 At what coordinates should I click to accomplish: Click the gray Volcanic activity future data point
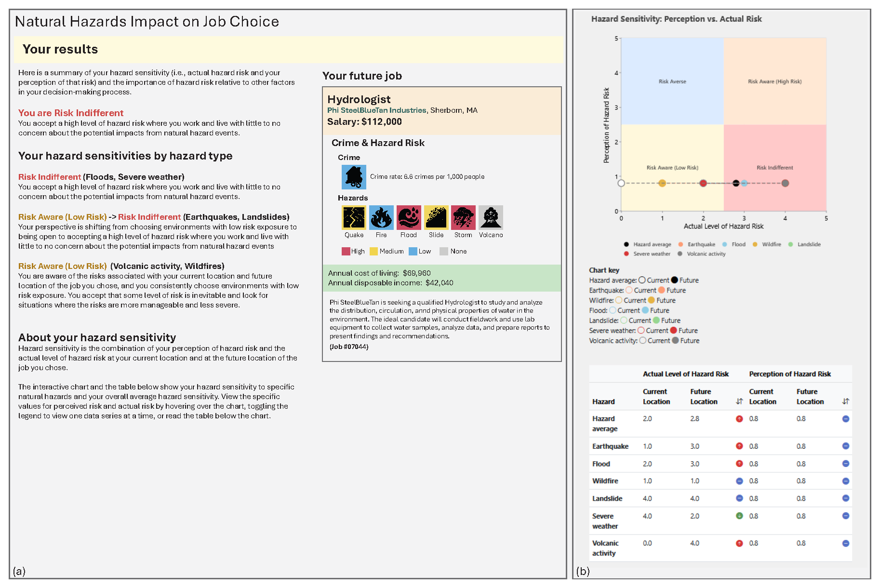click(785, 183)
